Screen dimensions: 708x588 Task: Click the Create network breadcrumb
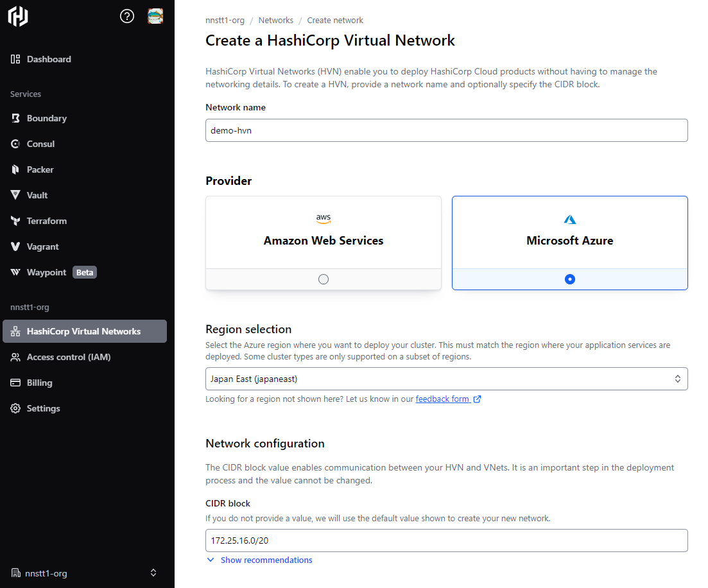coord(335,21)
